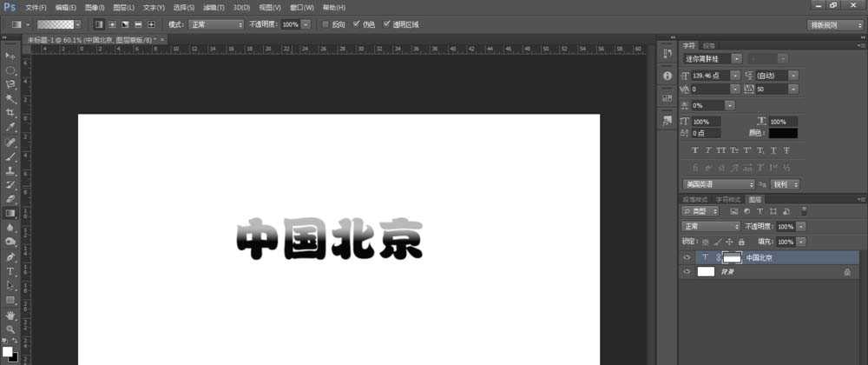868x365 pixels.
Task: Choose reflected gradient style
Action: 138,24
